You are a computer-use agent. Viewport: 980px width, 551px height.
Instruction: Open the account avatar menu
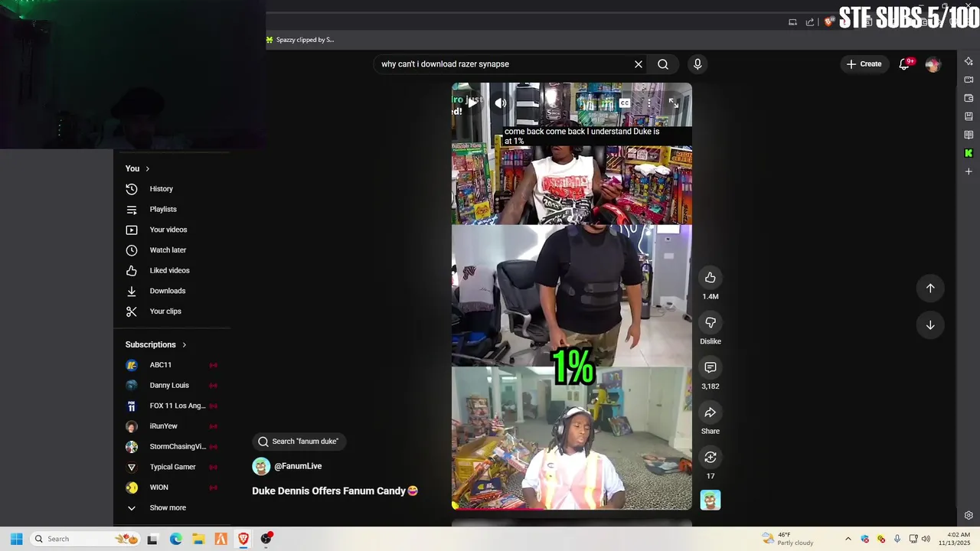tap(933, 64)
